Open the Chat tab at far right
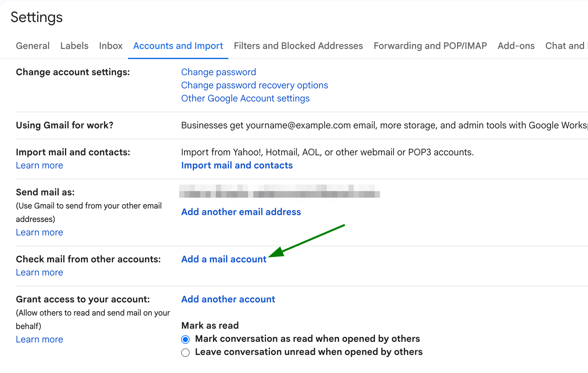 [x=565, y=46]
